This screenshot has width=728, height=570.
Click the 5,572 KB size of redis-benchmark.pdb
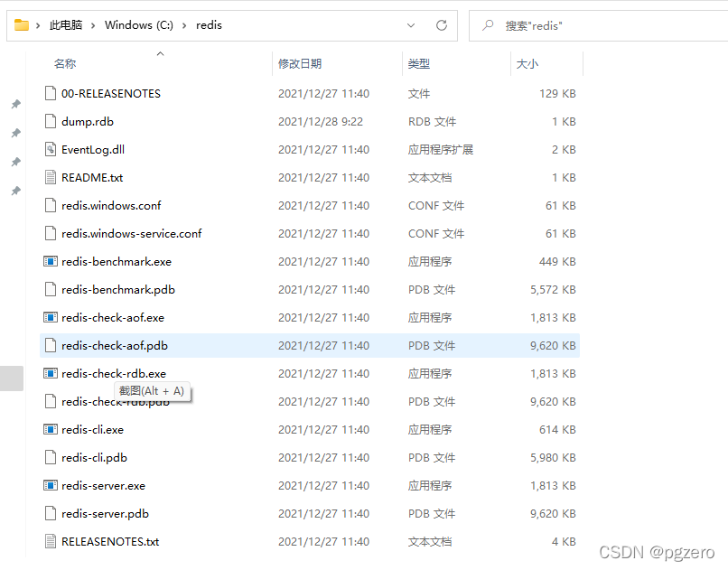point(553,290)
